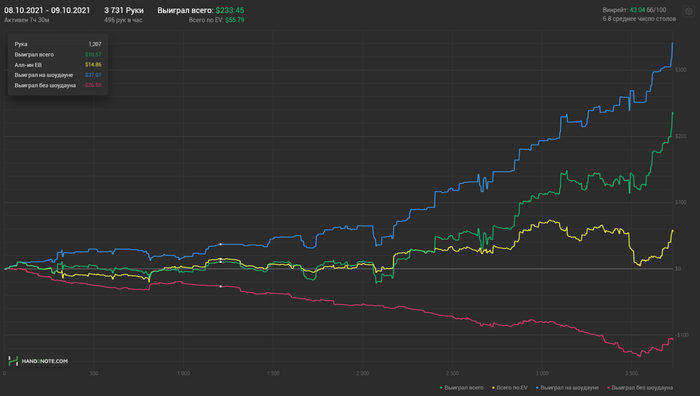Click tooltip value '-$26.50'
The width and height of the screenshot is (700, 396).
pos(92,85)
